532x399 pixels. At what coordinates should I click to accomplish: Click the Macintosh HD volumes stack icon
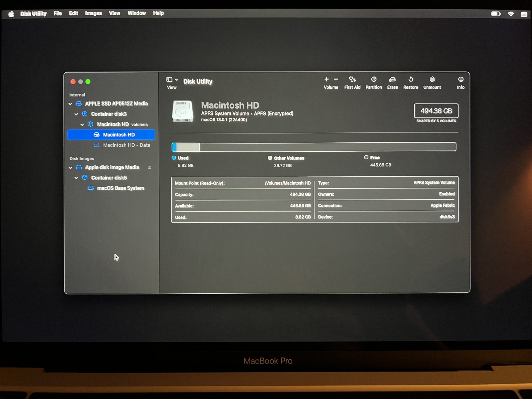[91, 124]
